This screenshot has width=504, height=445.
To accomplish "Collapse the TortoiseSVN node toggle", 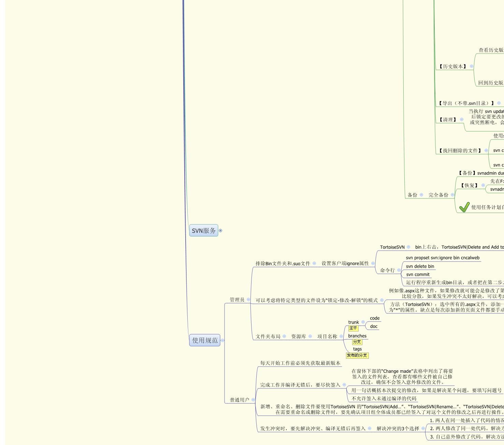I will [x=408, y=247].
